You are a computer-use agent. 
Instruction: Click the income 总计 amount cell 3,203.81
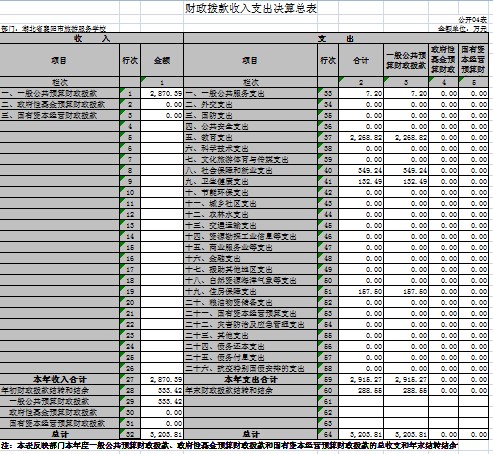[162, 434]
